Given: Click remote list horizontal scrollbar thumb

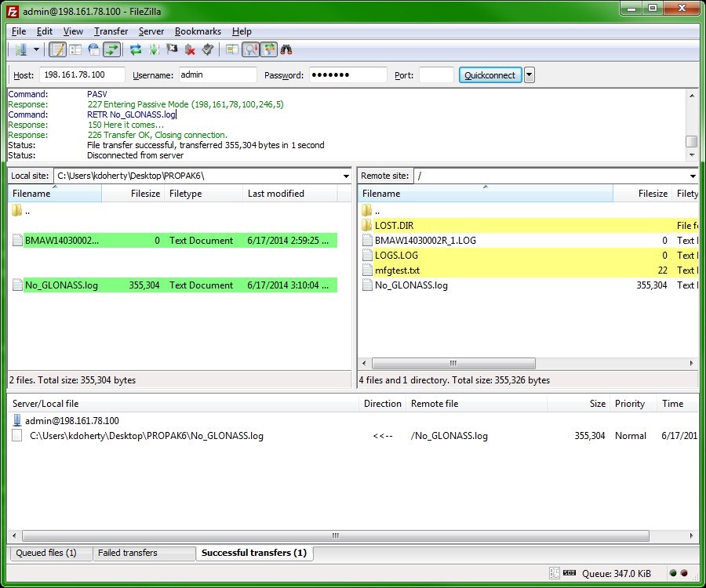Looking at the screenshot, I should point(453,363).
